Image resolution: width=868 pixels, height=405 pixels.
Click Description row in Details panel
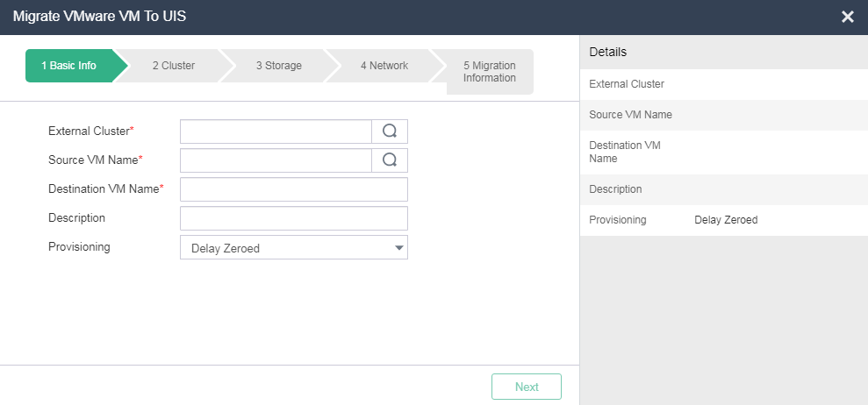(724, 189)
